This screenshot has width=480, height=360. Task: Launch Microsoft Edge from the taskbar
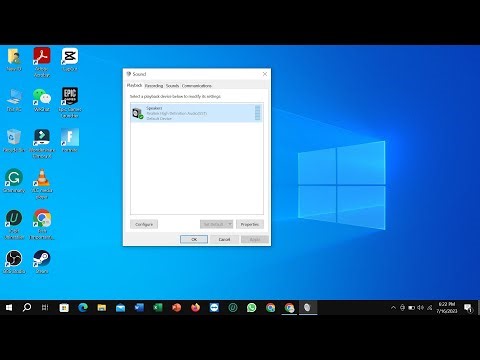[83, 307]
